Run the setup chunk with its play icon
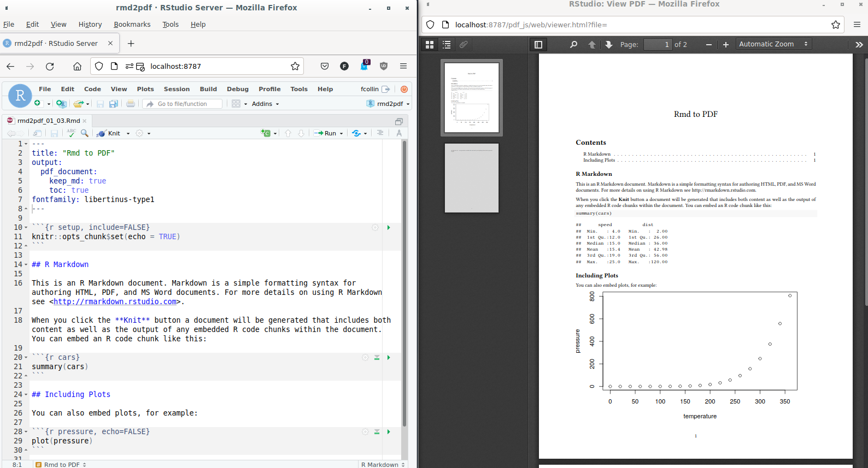Image resolution: width=868 pixels, height=468 pixels. click(389, 227)
